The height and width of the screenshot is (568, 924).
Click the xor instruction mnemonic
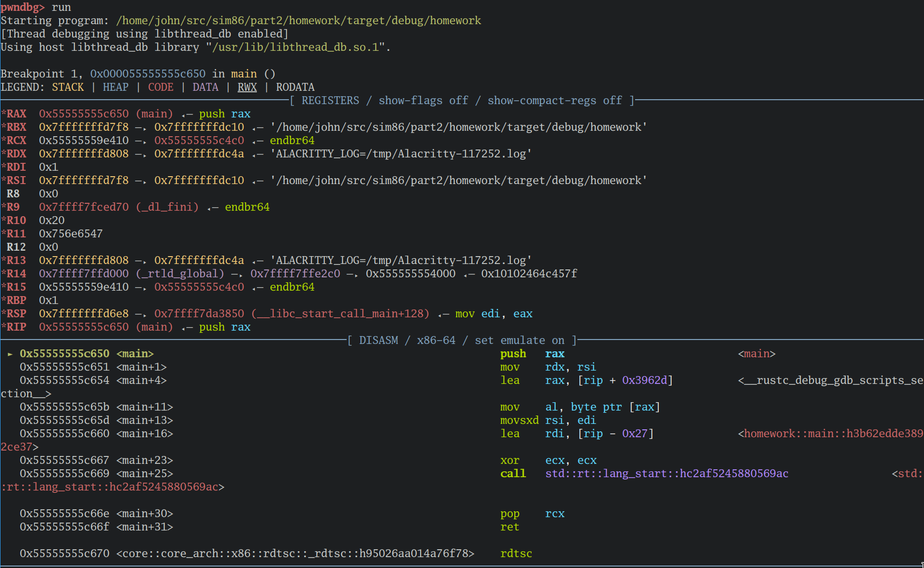tap(509, 460)
